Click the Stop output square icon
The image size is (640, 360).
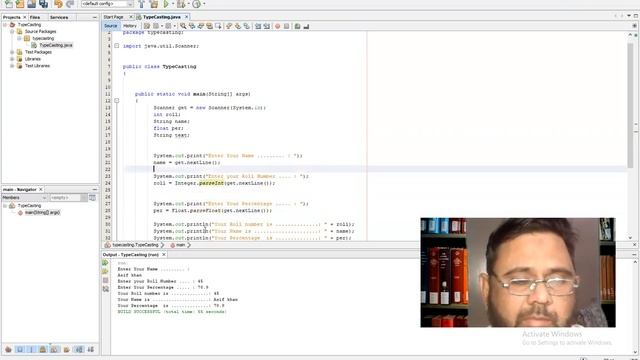[x=105, y=280]
